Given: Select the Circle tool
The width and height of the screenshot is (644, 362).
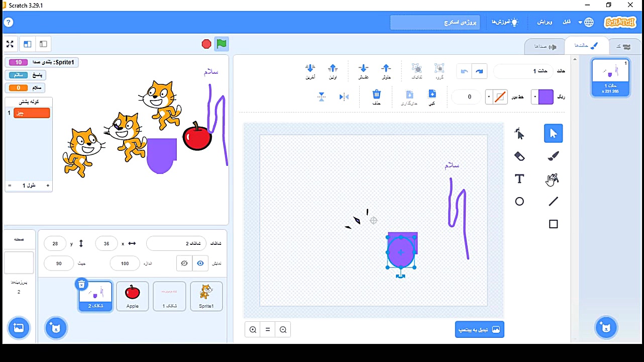Looking at the screenshot, I should pos(519,202).
